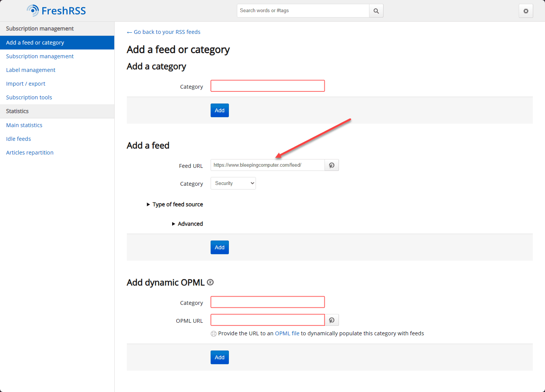Click the FreshRSS logo icon
This screenshot has height=392, width=545.
tap(33, 11)
